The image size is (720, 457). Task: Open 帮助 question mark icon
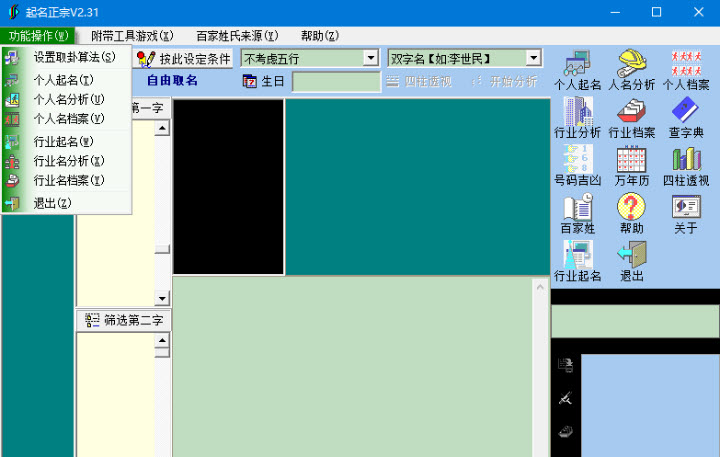(x=631, y=214)
